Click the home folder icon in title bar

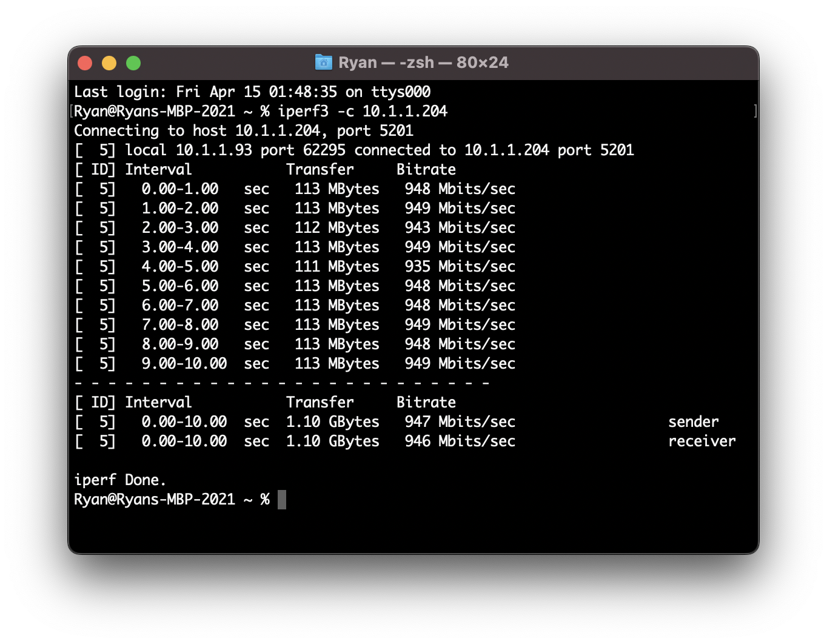coord(324,62)
